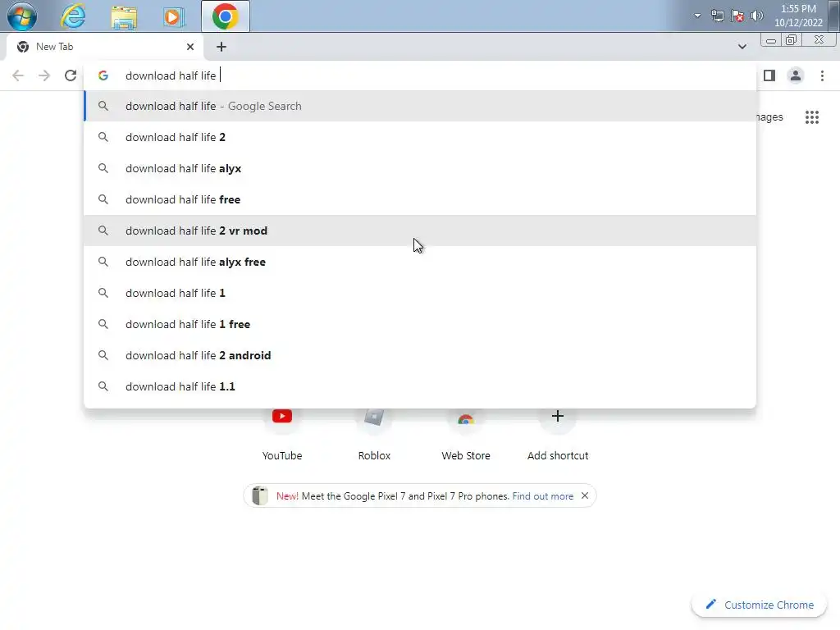The width and height of the screenshot is (840, 630).
Task: Restore down the Chrome window
Action: pyautogui.click(x=791, y=40)
